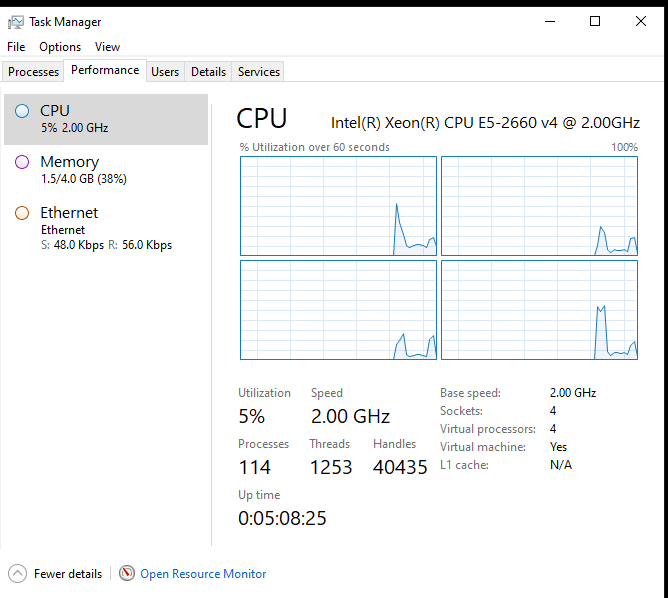
Task: Maximize the Task Manager window
Action: pyautogui.click(x=595, y=21)
